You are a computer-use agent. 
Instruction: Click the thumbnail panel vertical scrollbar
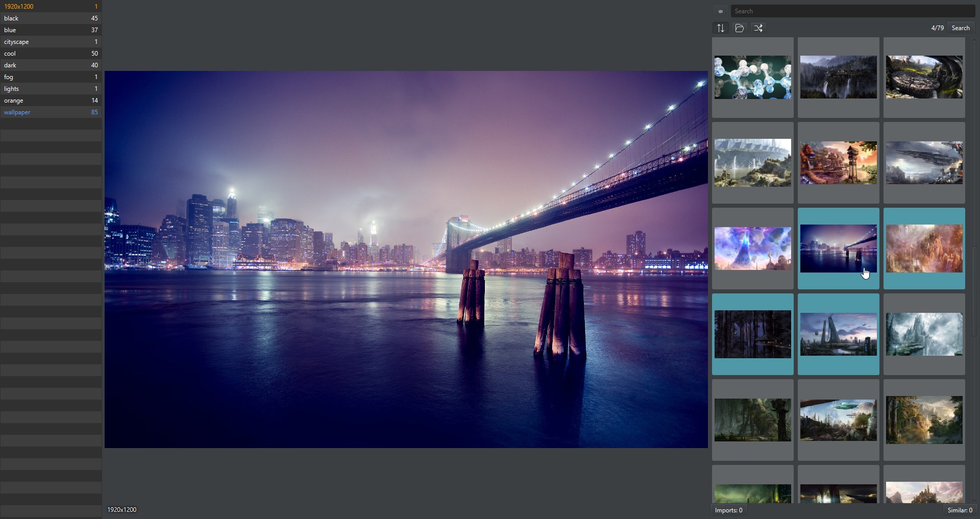click(x=974, y=291)
